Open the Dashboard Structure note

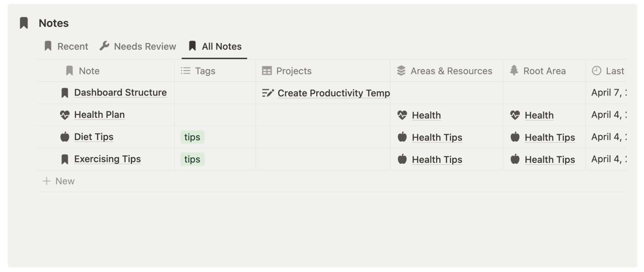(120, 93)
